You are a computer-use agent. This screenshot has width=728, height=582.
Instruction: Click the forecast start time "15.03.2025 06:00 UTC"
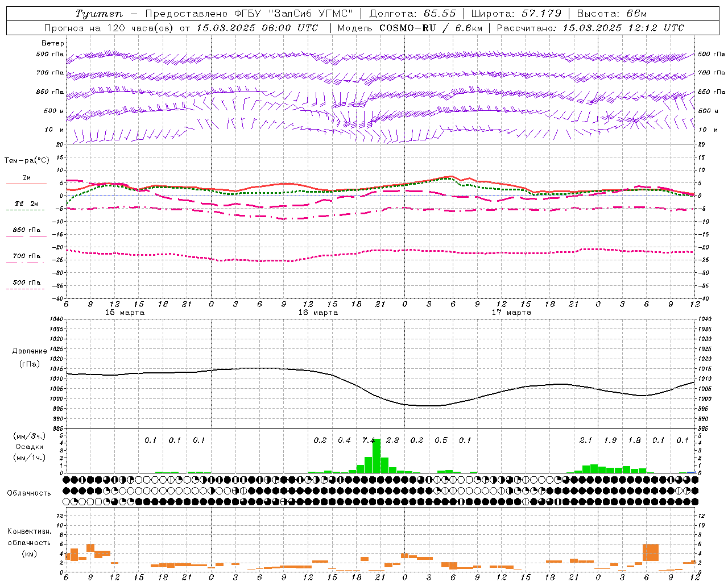pyautogui.click(x=257, y=28)
